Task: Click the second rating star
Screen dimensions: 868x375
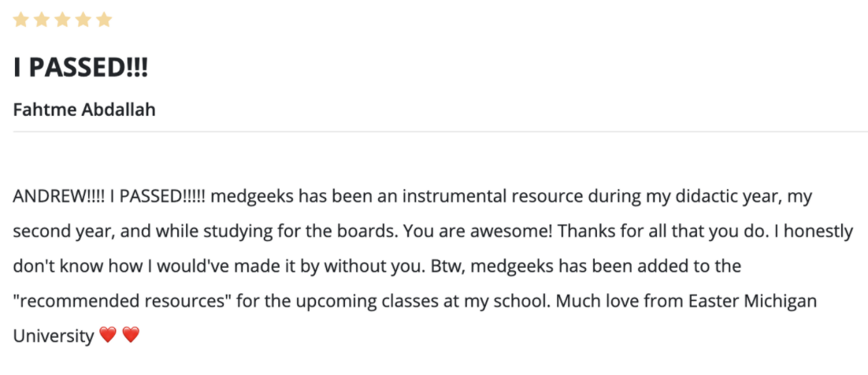Action: click(42, 20)
